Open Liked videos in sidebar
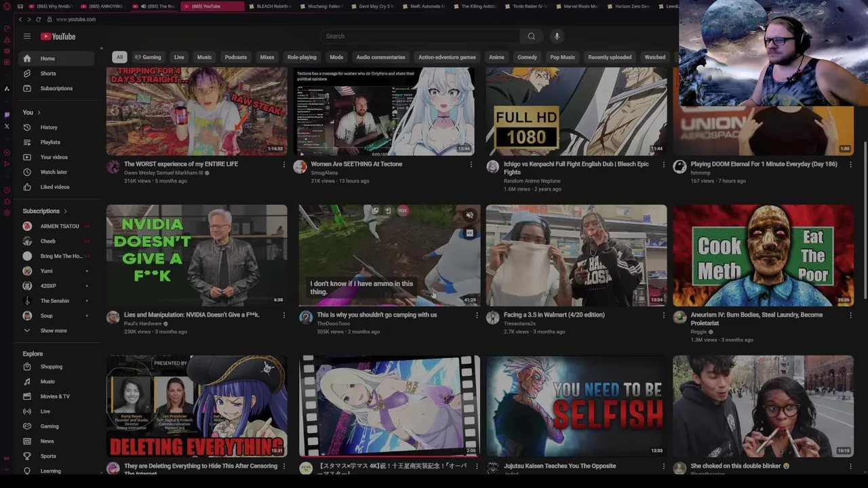868x488 pixels. pyautogui.click(x=56, y=187)
